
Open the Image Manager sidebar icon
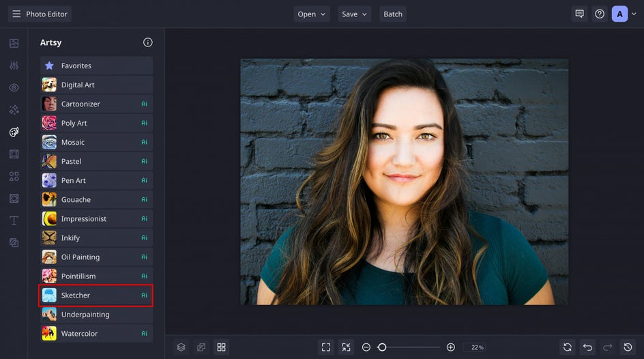pos(14,43)
